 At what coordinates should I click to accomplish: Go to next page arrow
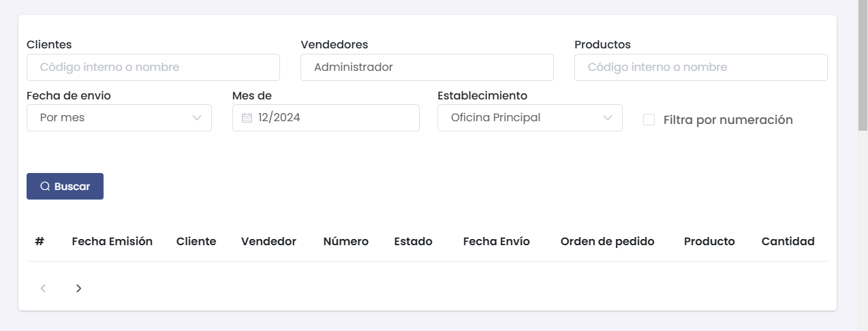click(x=79, y=288)
